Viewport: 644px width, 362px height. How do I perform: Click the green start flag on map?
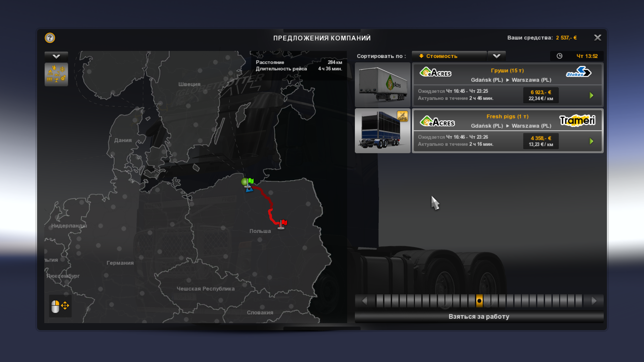tap(250, 181)
